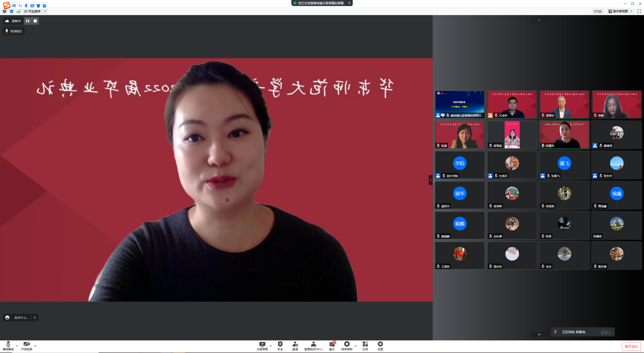Image resolution: width=644 pixels, height=353 pixels.
Task: Open the chat (聊天) icon
Action: point(332,345)
